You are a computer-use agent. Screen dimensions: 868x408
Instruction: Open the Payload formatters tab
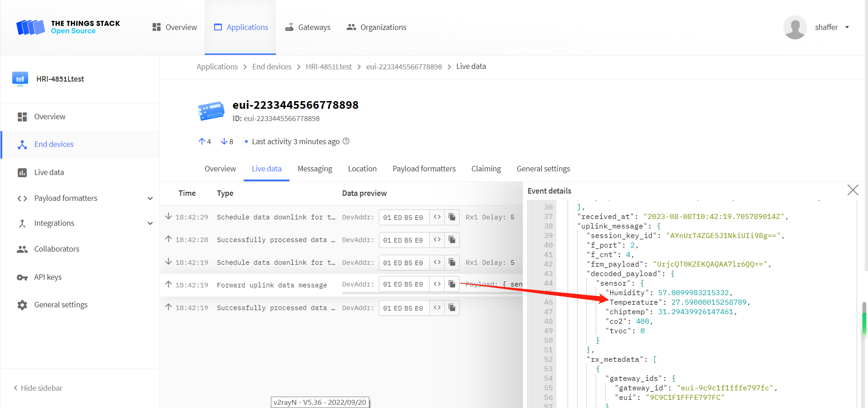coord(424,169)
